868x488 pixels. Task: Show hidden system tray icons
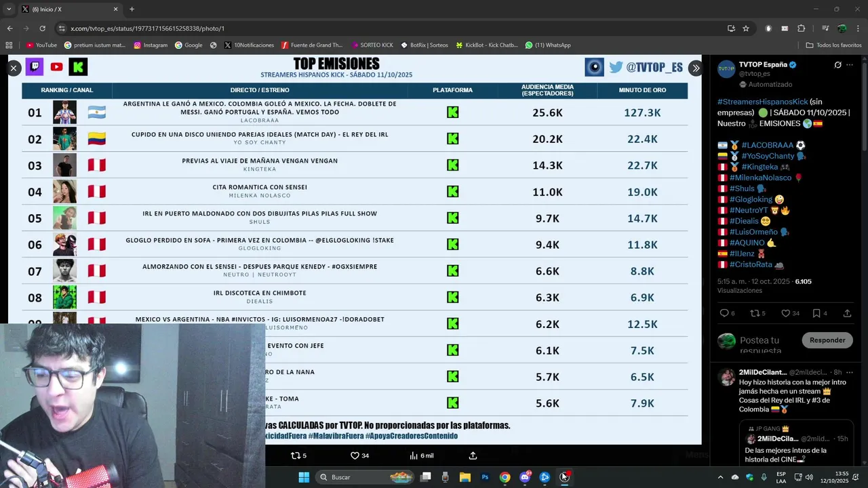click(x=721, y=477)
